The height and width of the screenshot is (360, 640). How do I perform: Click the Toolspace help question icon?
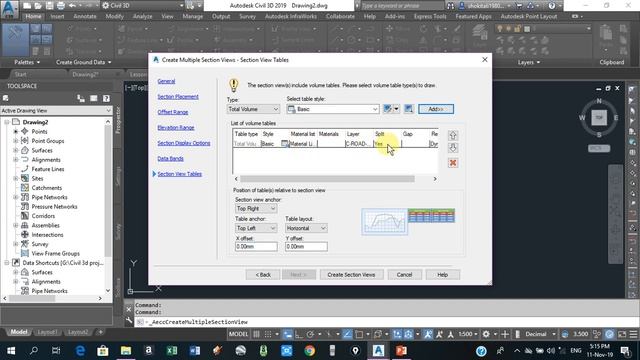point(106,98)
